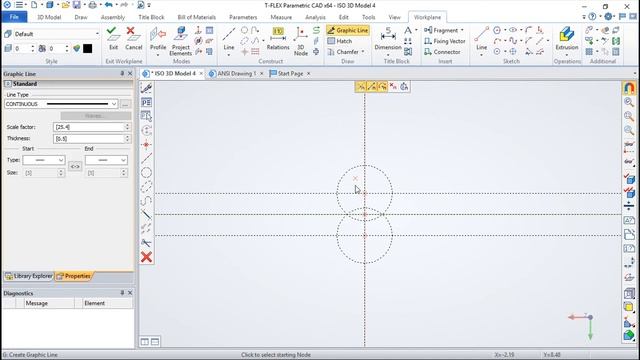Insert a Fragment

coord(441,30)
